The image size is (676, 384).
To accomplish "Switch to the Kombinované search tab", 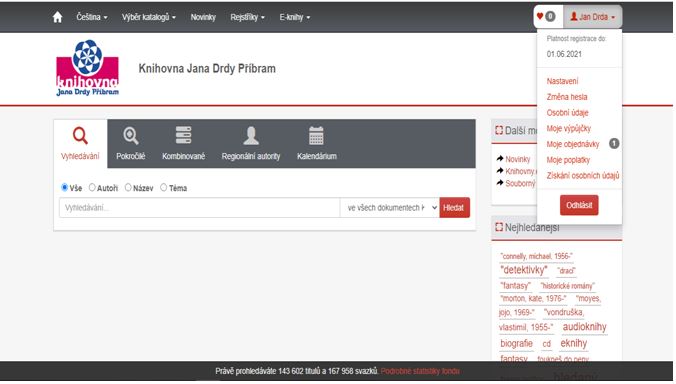I will pos(183,144).
